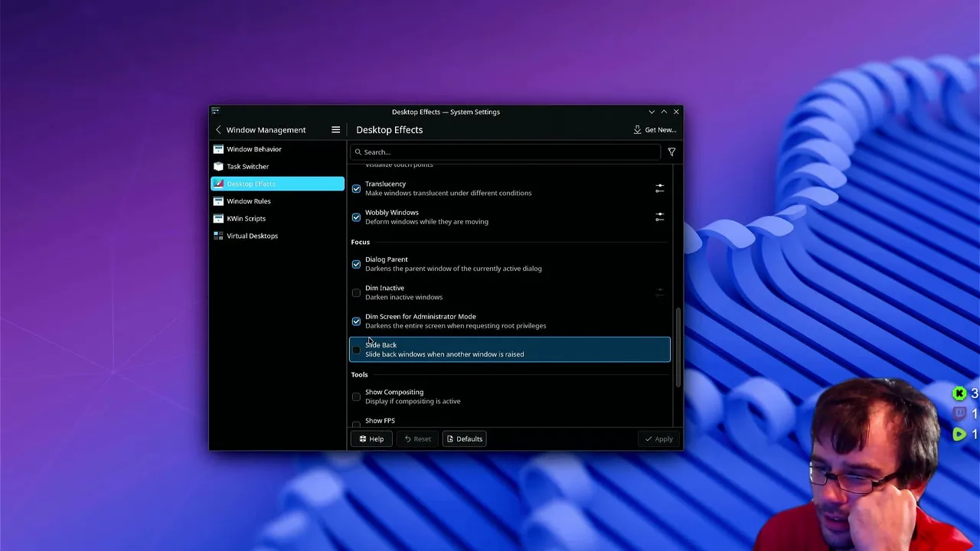Click 'Darken inactive windows' description
980x551 pixels.
[x=403, y=297]
